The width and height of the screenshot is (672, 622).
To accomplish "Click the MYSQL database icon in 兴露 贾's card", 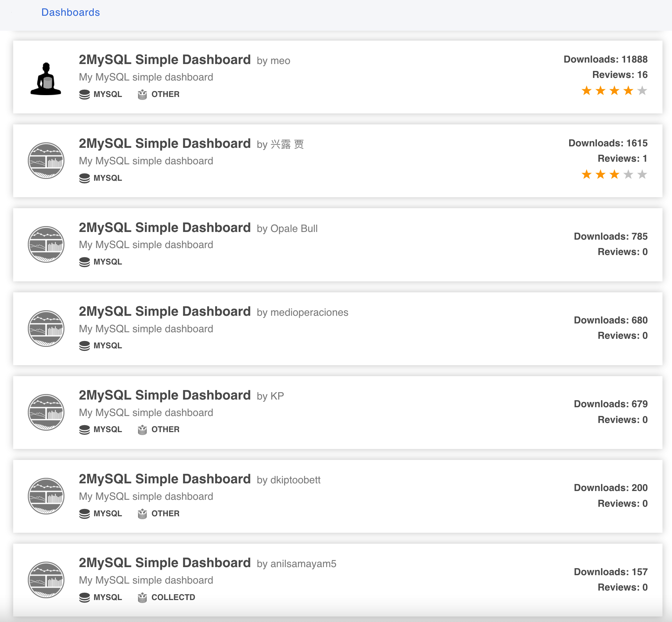I will tap(85, 178).
